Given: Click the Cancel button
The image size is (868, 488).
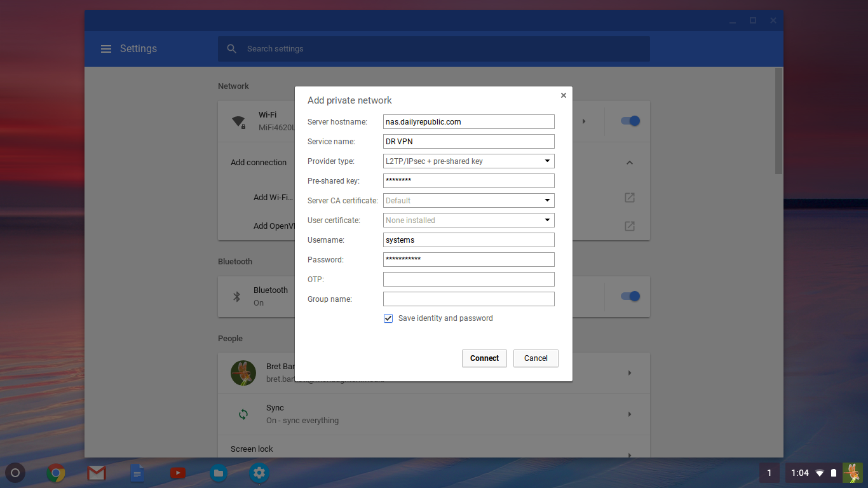Looking at the screenshot, I should [x=535, y=358].
